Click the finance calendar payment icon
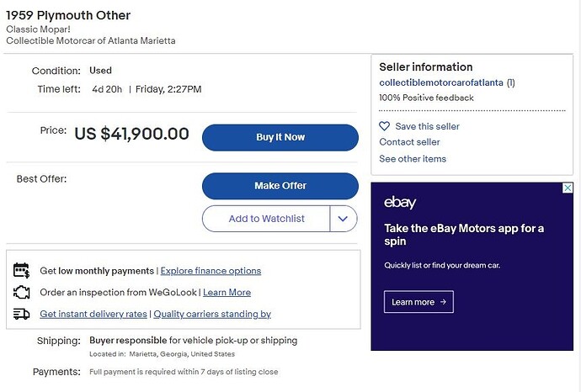This screenshot has height=392, width=581. point(22,271)
